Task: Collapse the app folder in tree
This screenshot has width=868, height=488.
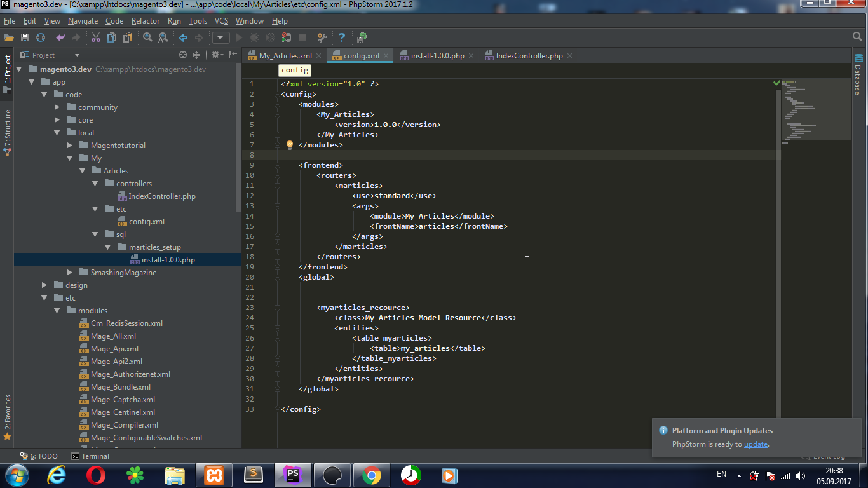Action: pyautogui.click(x=31, y=82)
